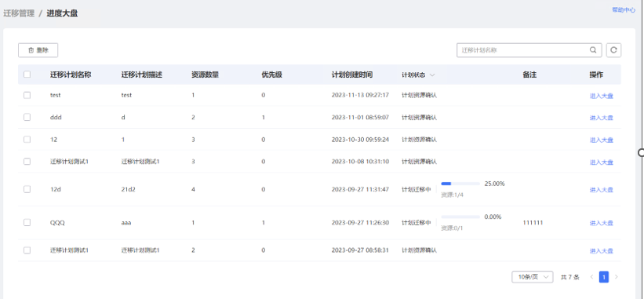
Task: Click the 资源数量 column header
Action: coord(205,75)
